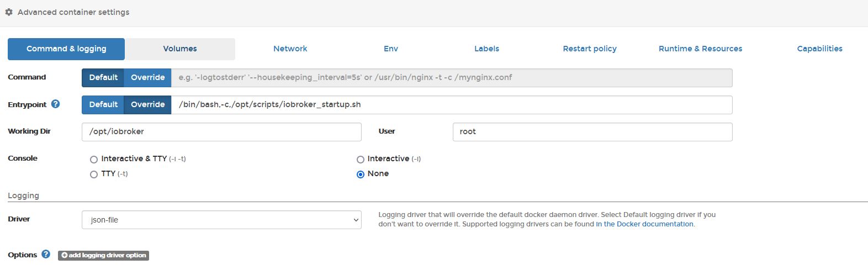Open the Runtime & Resources tab
This screenshot has width=868, height=275.
coord(700,49)
